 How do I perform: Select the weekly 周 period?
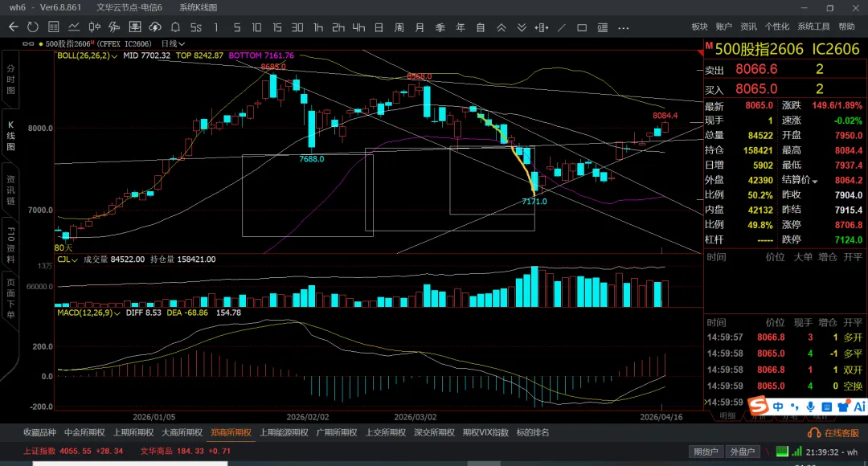click(399, 27)
